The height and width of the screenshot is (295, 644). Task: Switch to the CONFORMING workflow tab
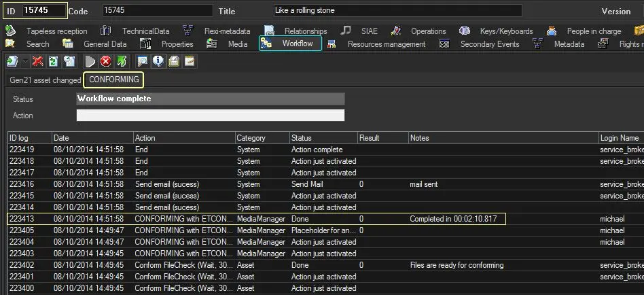click(x=113, y=80)
